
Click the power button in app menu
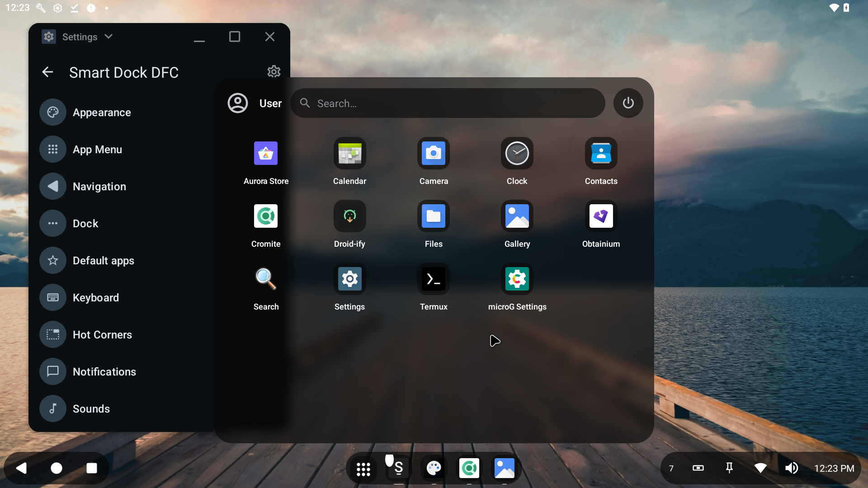pyautogui.click(x=628, y=103)
